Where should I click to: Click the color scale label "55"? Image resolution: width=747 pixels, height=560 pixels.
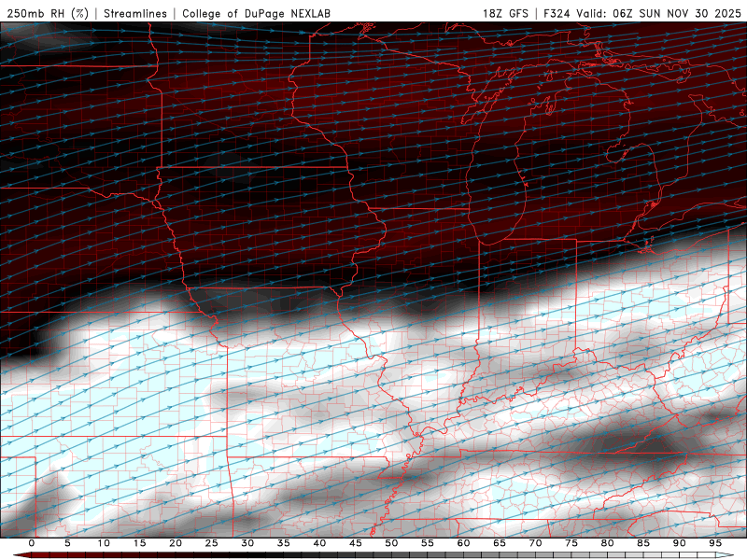point(428,543)
